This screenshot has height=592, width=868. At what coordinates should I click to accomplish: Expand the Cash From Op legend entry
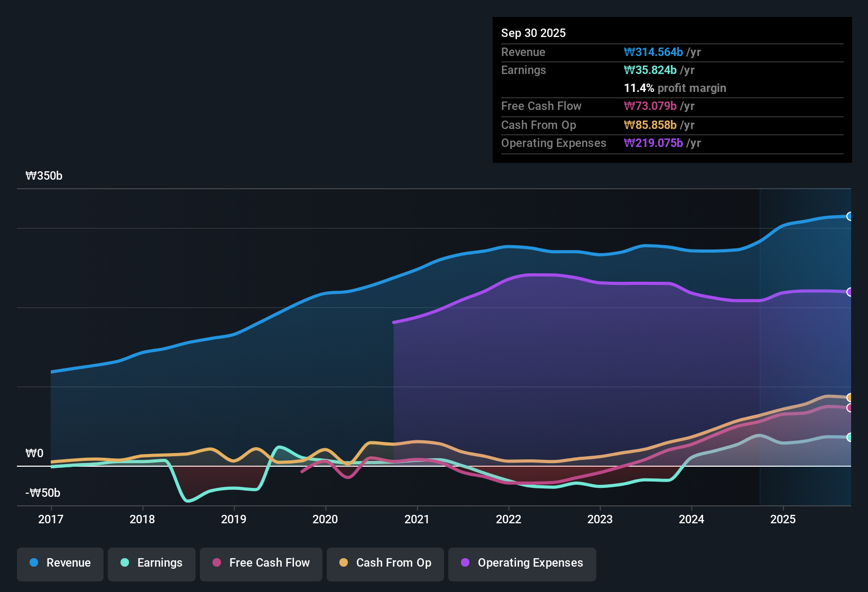(385, 563)
